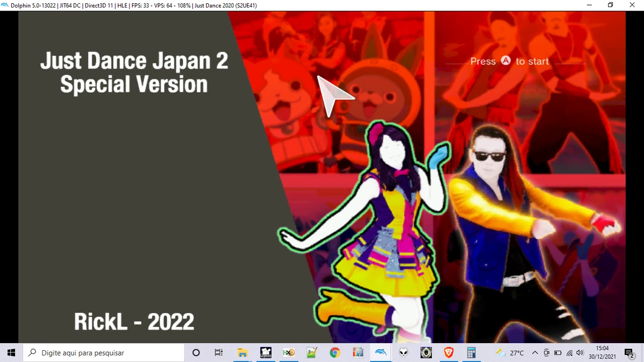Toggle the system volume from the tray
Screen dimensions: 644x362
[x=580, y=352]
